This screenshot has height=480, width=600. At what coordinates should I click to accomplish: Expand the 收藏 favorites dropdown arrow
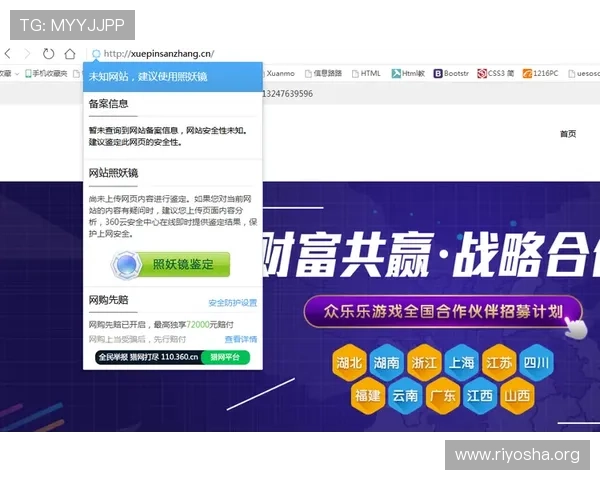click(x=17, y=74)
